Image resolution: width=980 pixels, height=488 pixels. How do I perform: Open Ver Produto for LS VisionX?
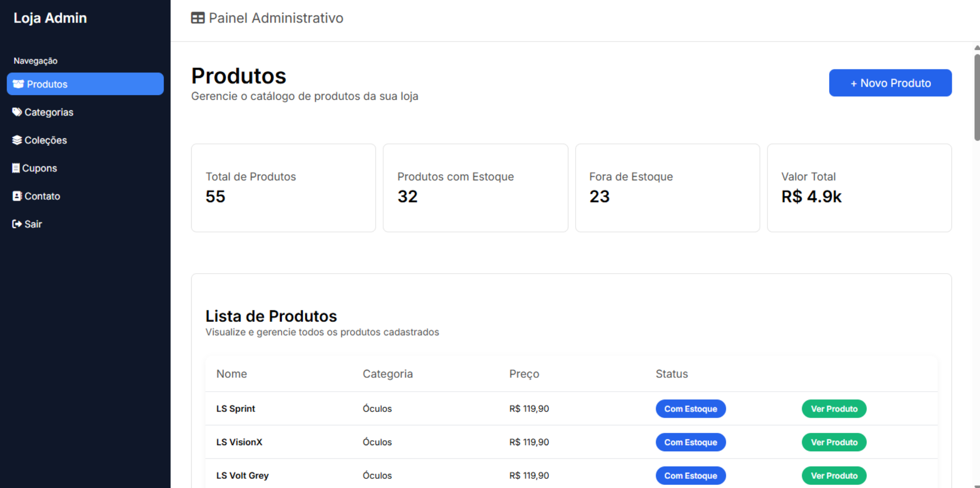(x=834, y=442)
